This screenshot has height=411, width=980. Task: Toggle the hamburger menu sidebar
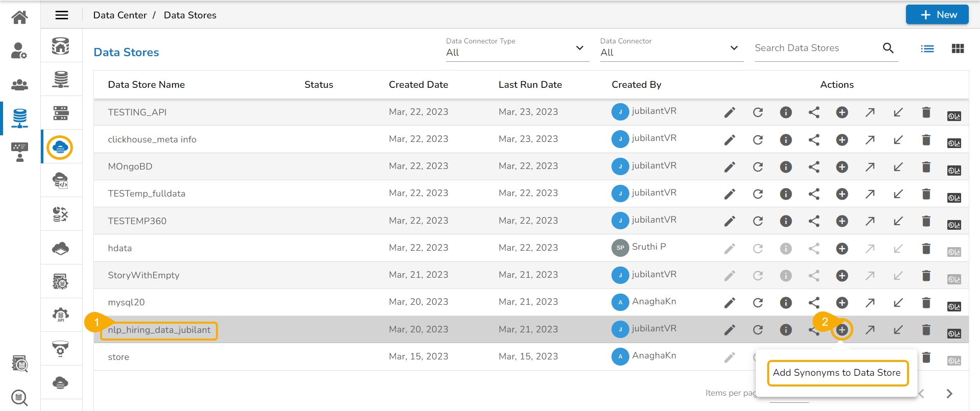click(62, 15)
